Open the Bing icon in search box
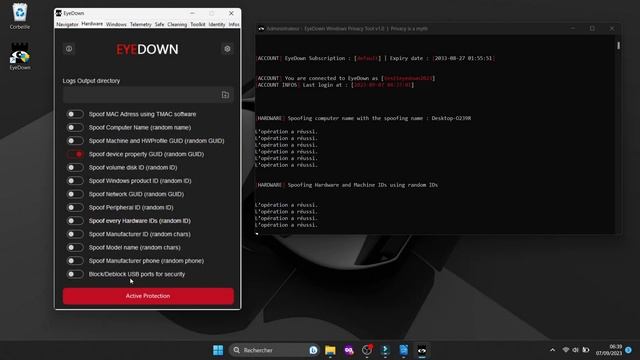 pyautogui.click(x=313, y=350)
